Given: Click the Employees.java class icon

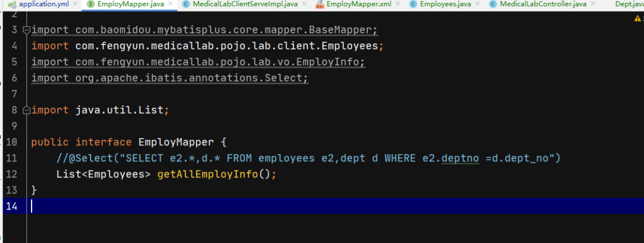Looking at the screenshot, I should coord(413,5).
